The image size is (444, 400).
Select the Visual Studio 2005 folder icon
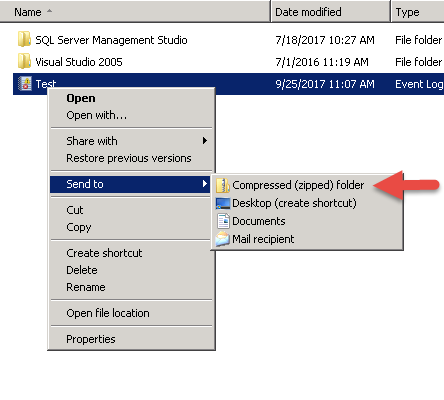coord(24,61)
